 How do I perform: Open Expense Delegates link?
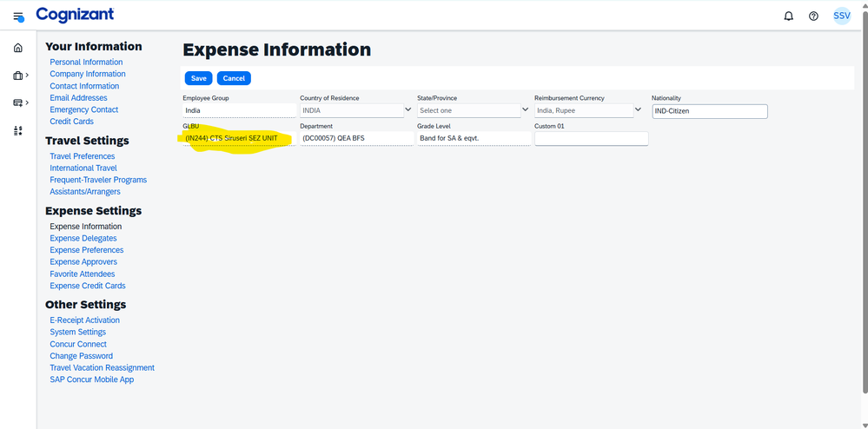83,238
